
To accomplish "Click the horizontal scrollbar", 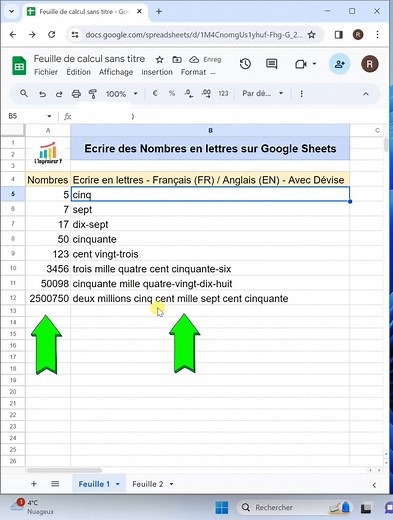I will [x=64, y=470].
